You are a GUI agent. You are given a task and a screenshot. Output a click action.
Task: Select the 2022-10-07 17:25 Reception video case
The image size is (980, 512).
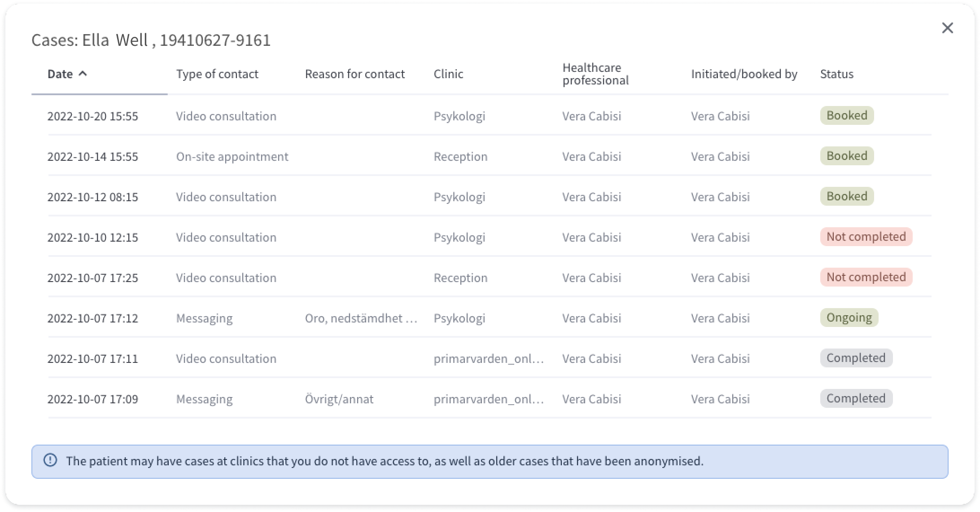pos(490,278)
